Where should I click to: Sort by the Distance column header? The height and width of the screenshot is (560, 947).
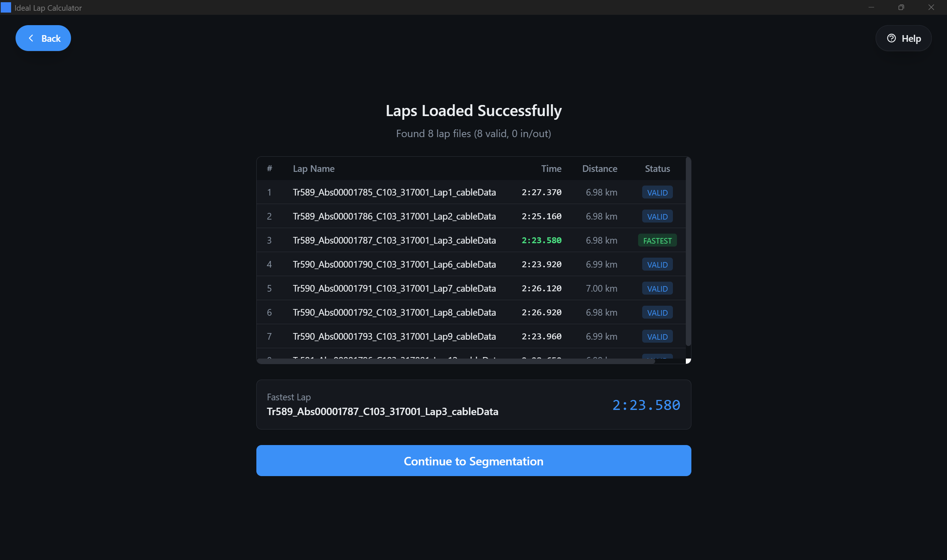click(x=600, y=168)
